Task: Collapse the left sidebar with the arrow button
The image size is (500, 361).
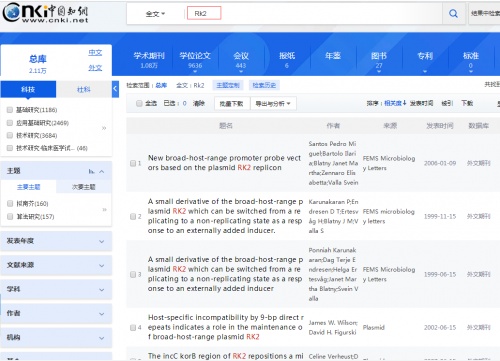Action: (115, 89)
